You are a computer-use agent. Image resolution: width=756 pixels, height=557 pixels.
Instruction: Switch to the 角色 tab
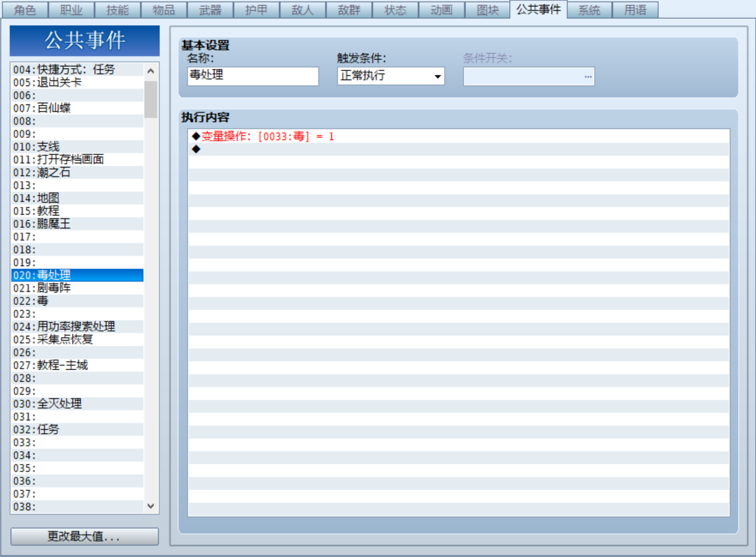[25, 10]
